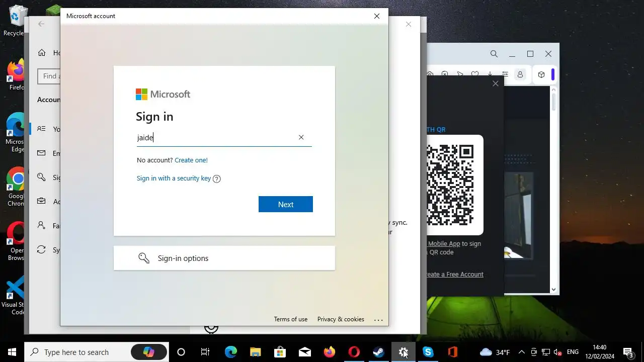
Task: Open Office from the taskbar
Action: coord(453,352)
